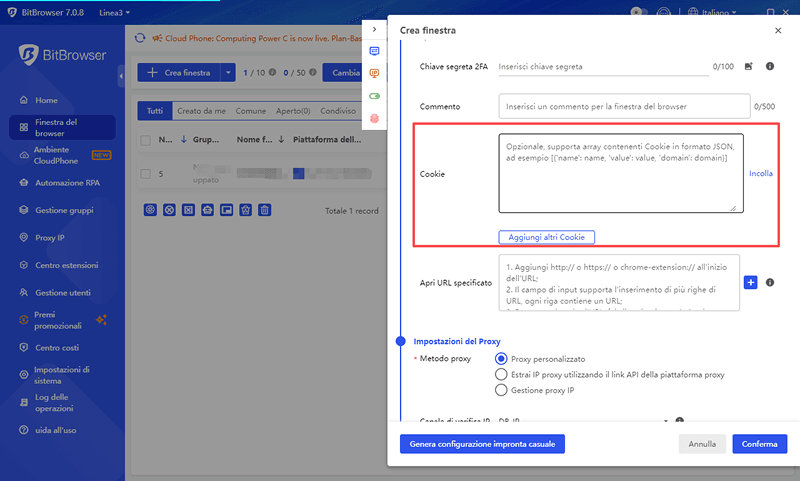Image resolution: width=800 pixels, height=481 pixels.
Task: Click the square X batch icon
Action: (x=188, y=210)
